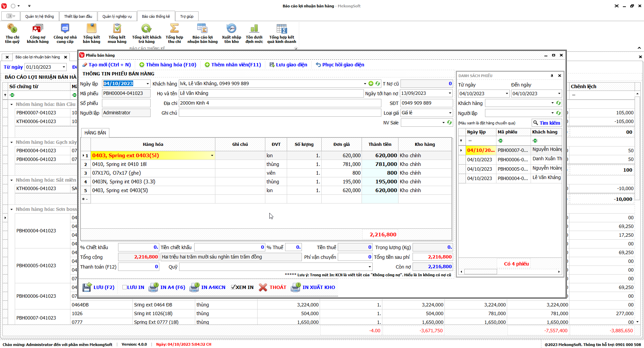Open the Ngày lập date dropdown
This screenshot has height=348, width=644.
pyautogui.click(x=148, y=84)
